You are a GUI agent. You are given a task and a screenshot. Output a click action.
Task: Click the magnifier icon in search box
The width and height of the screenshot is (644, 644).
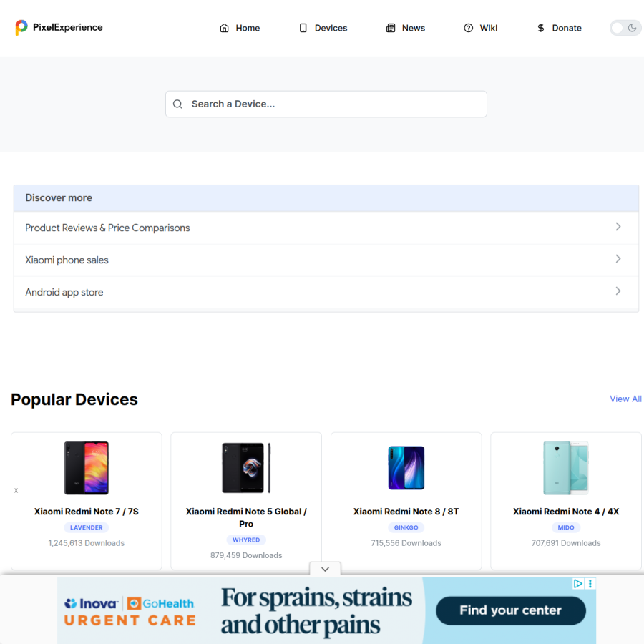[177, 104]
